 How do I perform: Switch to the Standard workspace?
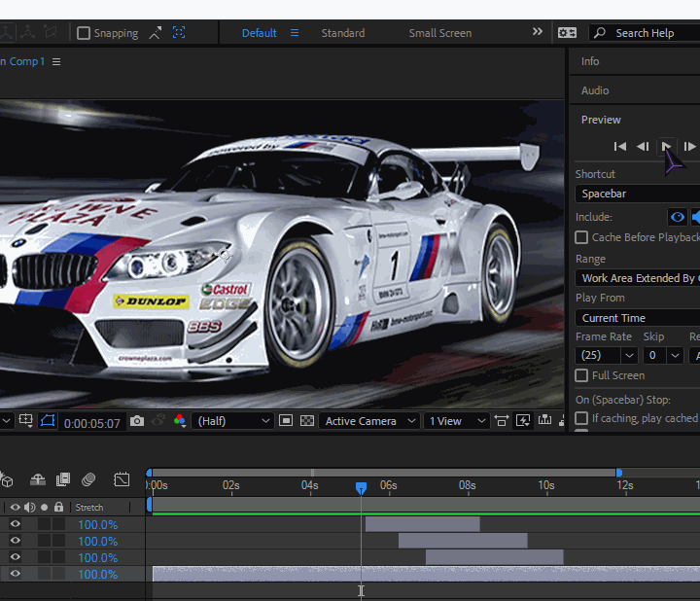point(343,33)
